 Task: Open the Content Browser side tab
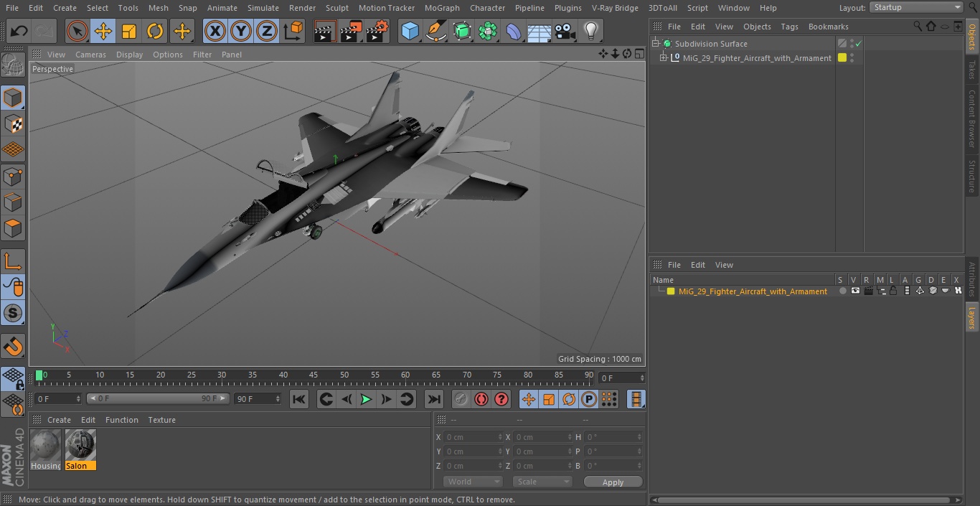[x=972, y=118]
